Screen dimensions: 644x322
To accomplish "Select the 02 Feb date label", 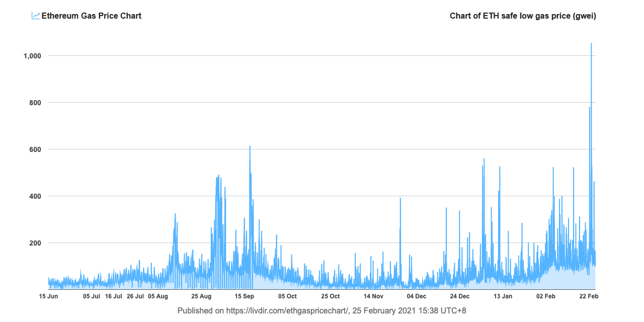I will (x=546, y=296).
